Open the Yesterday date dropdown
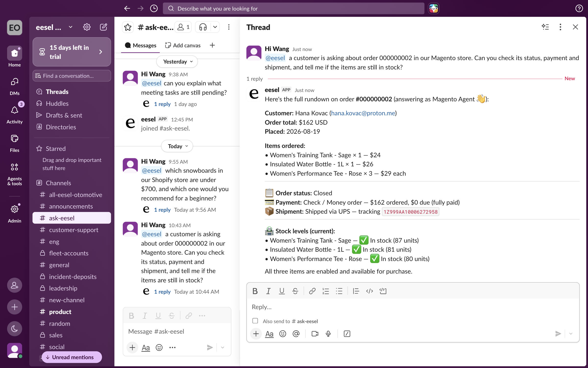Viewport: 588px width, 368px height. coord(177,62)
